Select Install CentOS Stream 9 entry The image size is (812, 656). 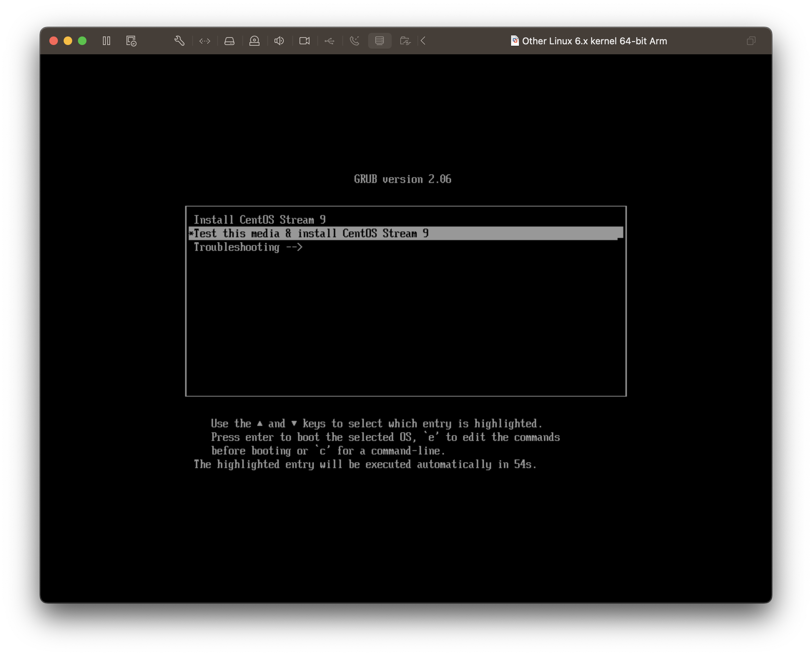[x=259, y=220]
